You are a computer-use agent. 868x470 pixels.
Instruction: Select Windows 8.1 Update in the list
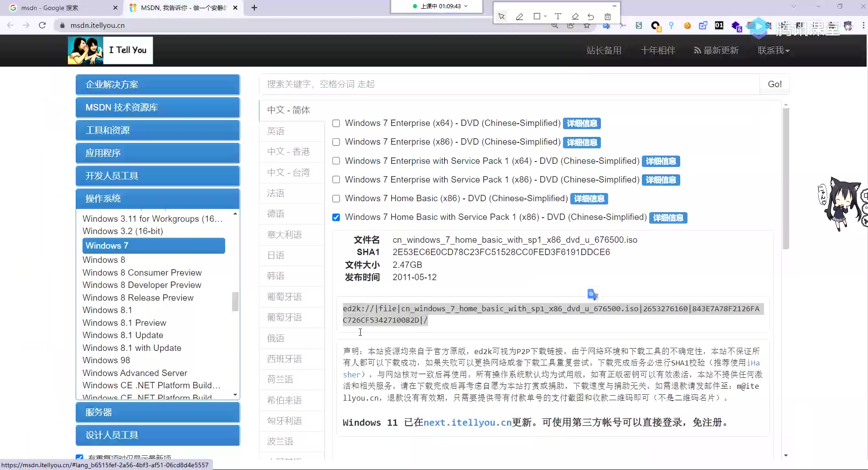click(123, 335)
